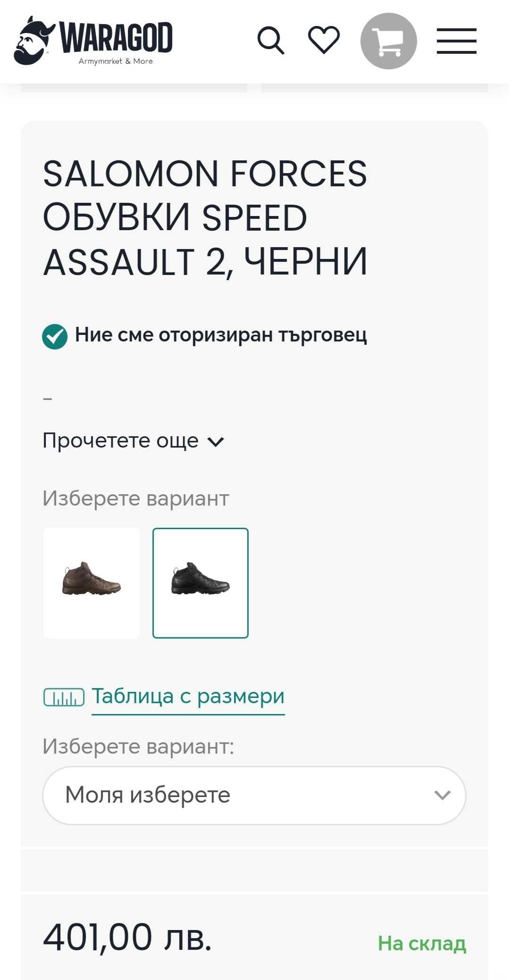
Task: Open the hamburger menu
Action: point(456,41)
